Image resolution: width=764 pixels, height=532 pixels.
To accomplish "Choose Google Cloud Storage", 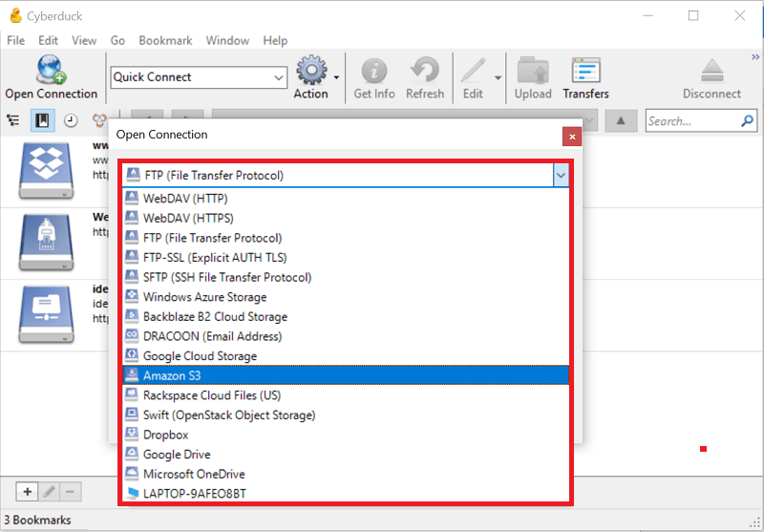I will (x=346, y=355).
